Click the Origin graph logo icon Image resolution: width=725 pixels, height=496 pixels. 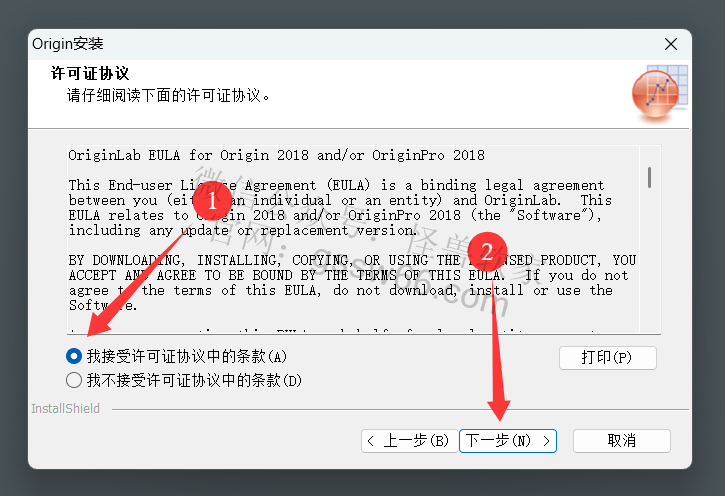click(659, 92)
